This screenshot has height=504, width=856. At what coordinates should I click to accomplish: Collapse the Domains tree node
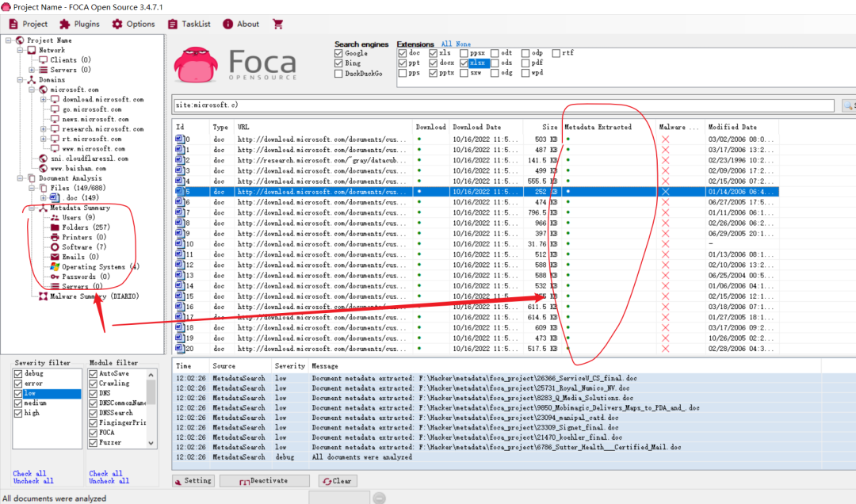coord(20,79)
